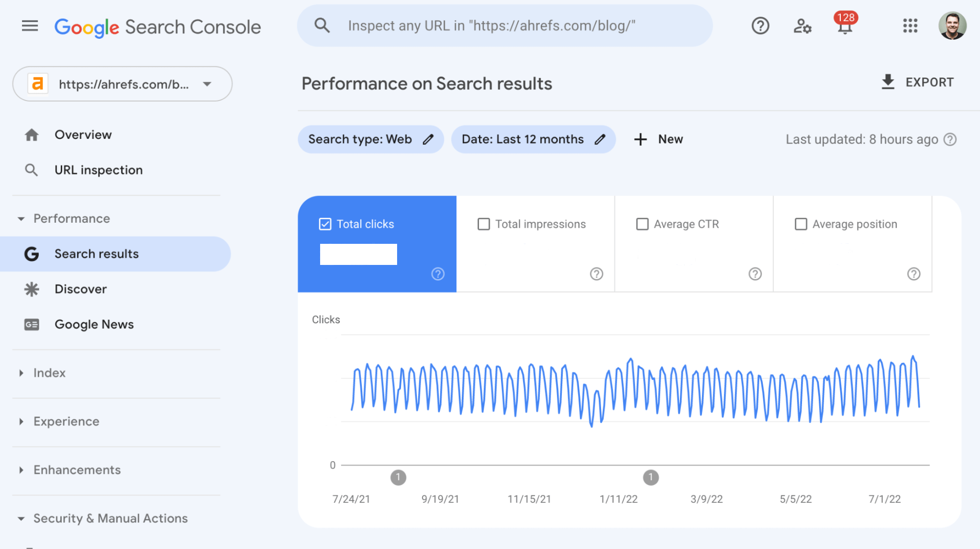Click the Google Search Console hamburger menu
Screen dimensions: 980x549
(x=29, y=26)
